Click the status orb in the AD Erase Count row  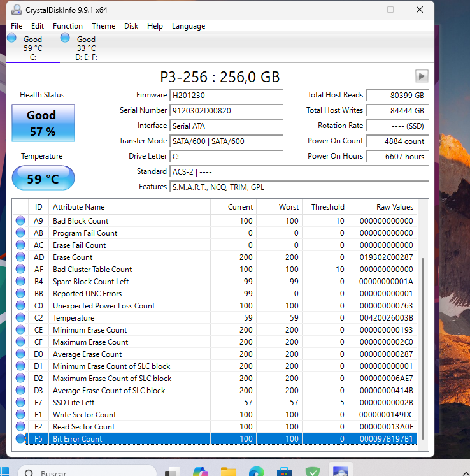tap(20, 257)
